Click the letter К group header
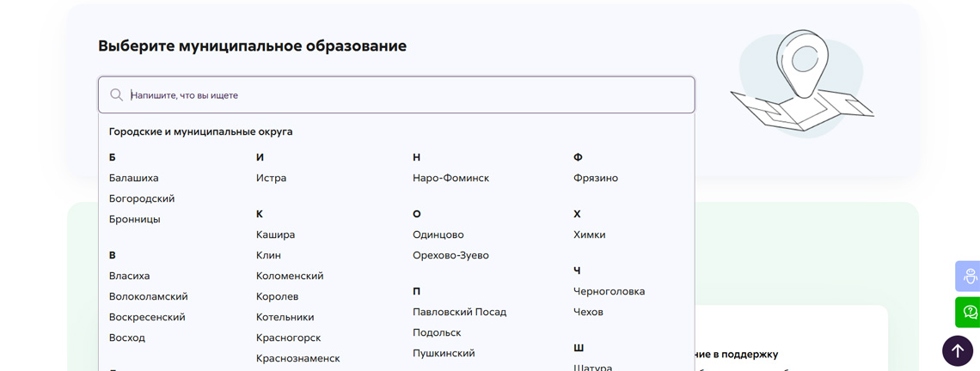 (260, 214)
